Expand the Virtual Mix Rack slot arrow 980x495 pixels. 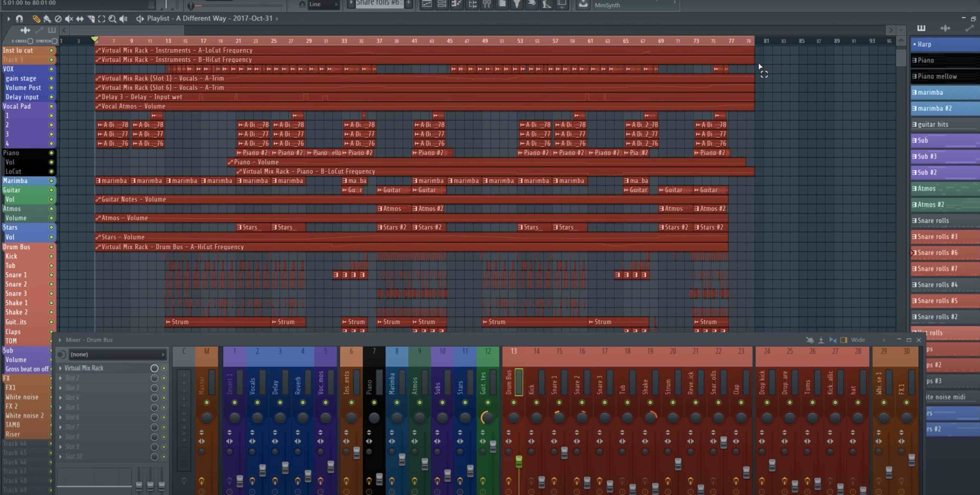tap(60, 368)
